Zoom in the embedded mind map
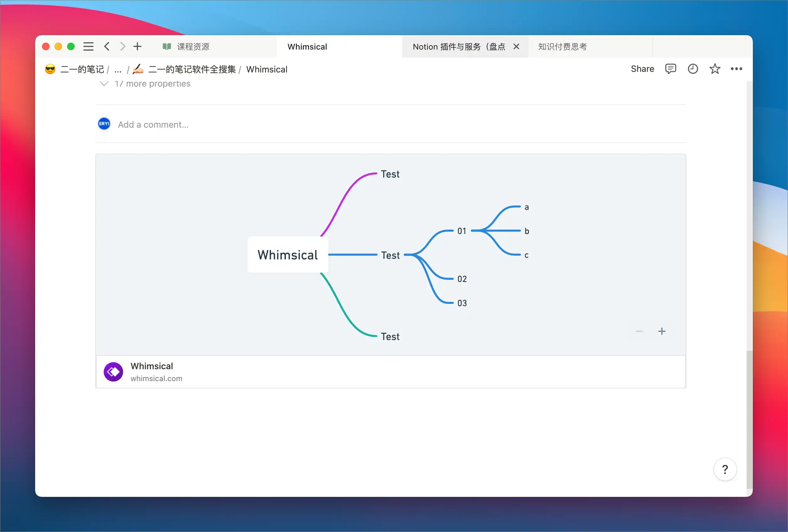 tap(662, 331)
